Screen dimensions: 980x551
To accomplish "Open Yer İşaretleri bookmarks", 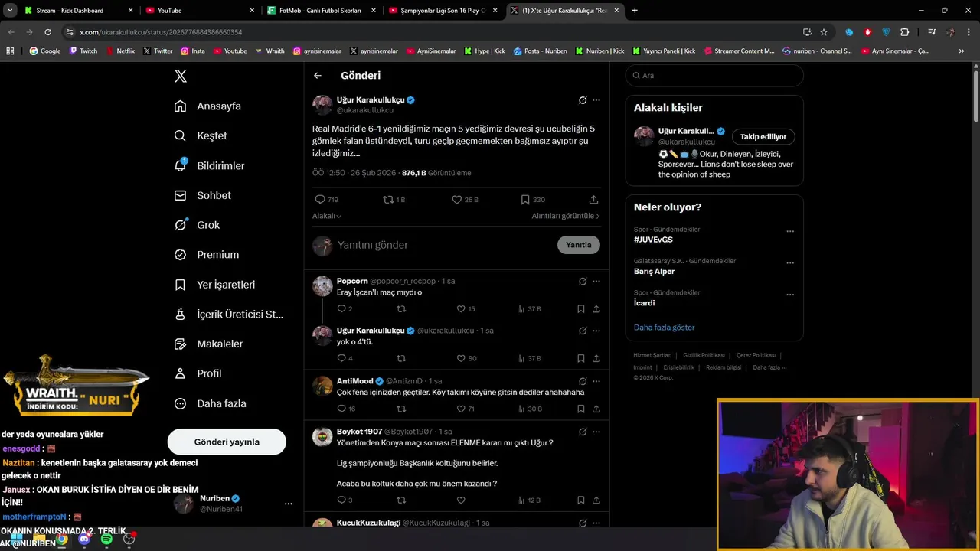I will (x=214, y=285).
